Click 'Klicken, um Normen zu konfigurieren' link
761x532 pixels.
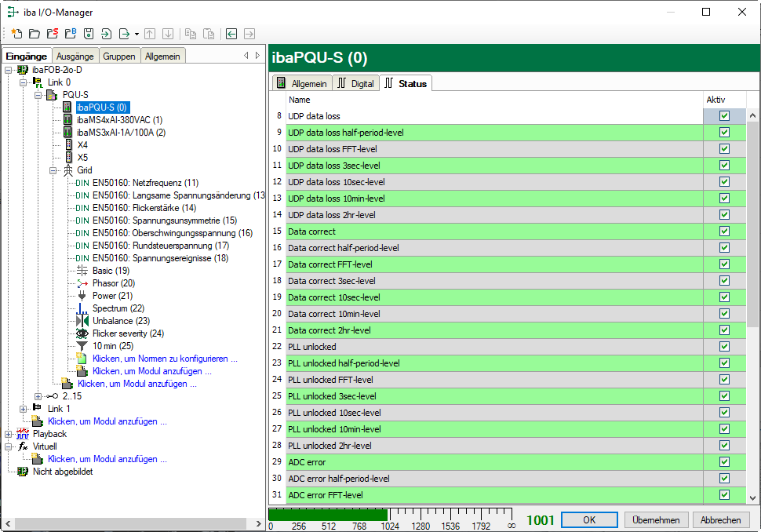[165, 359]
